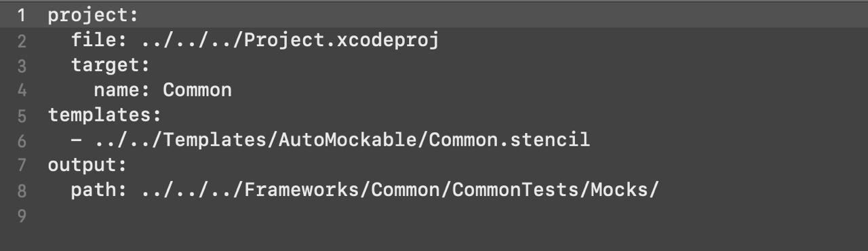Place cursor on the 'project:' key
Image resolution: width=868 pixels, height=251 pixels.
(x=93, y=16)
